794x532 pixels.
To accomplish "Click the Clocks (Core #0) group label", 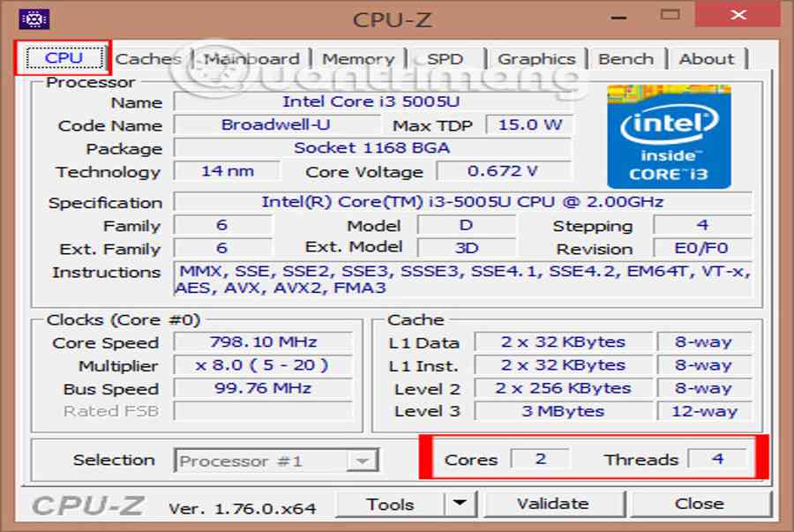I will coord(123,320).
